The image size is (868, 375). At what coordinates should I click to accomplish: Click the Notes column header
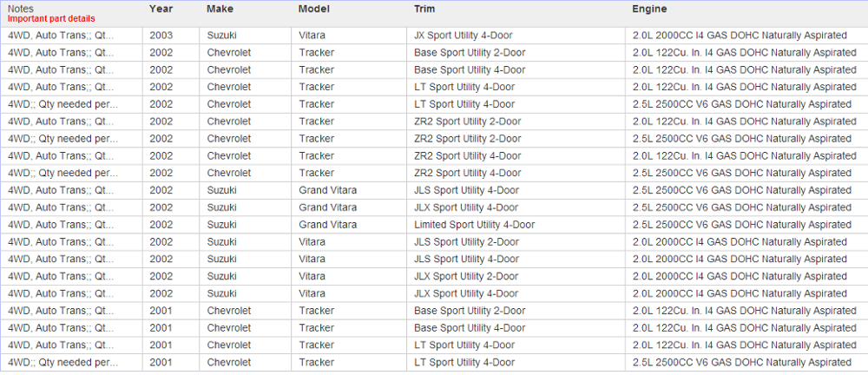(21, 9)
